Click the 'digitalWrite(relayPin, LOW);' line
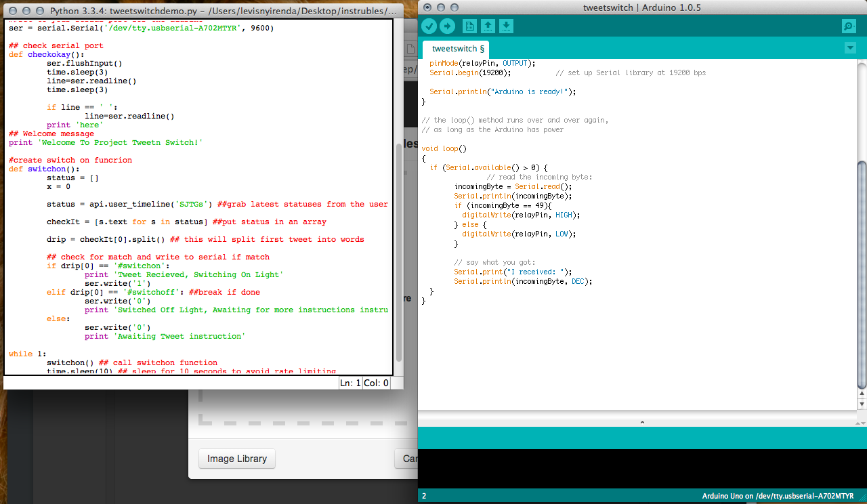This screenshot has width=867, height=504. 520,234
